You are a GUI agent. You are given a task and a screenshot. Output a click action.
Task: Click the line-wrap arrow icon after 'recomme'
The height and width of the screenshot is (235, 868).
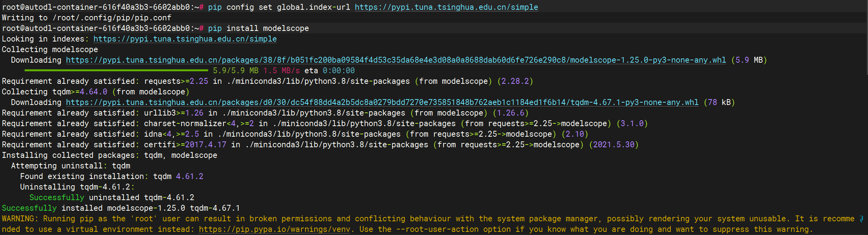coord(862,219)
